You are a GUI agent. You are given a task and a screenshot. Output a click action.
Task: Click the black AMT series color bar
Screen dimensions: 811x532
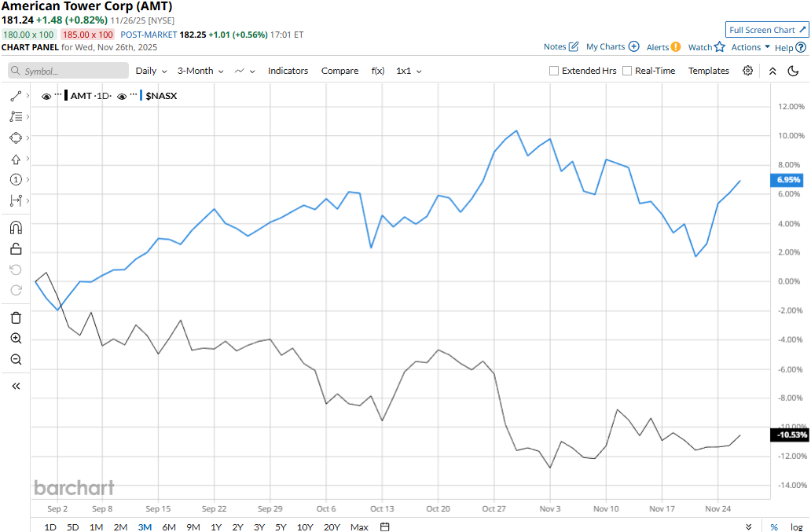66,96
